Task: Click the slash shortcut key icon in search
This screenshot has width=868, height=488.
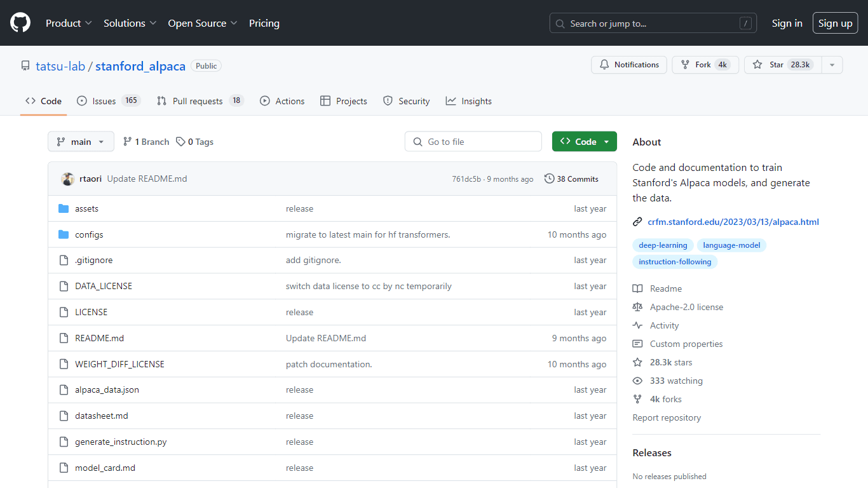Action: (746, 24)
